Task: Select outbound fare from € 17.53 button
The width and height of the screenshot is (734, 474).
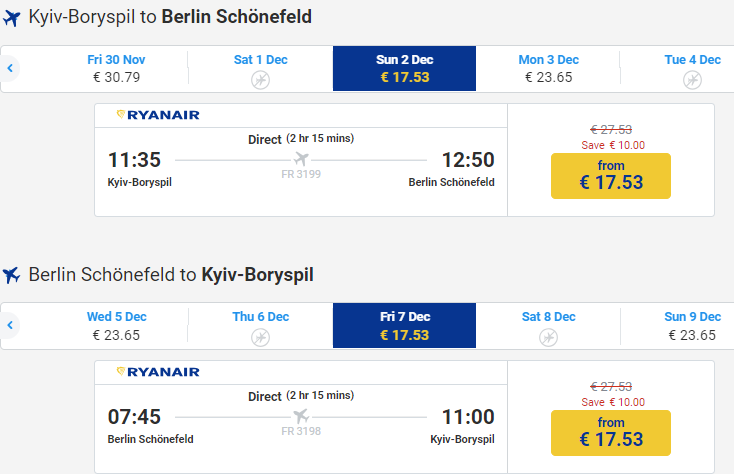Action: coord(610,176)
